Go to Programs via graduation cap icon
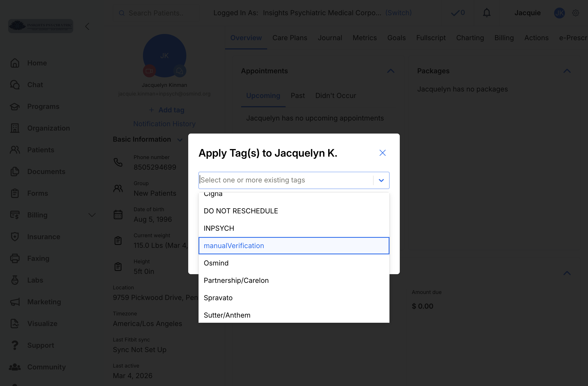The width and height of the screenshot is (588, 386). [x=15, y=106]
